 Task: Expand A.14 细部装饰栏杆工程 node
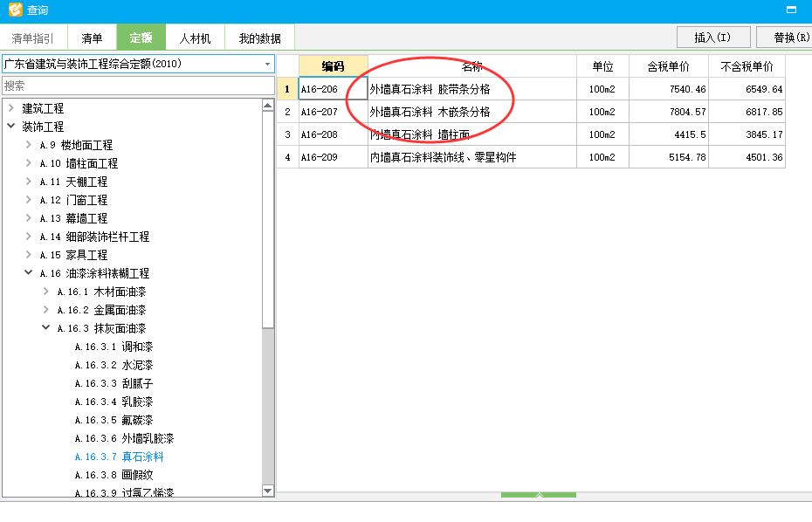point(29,237)
